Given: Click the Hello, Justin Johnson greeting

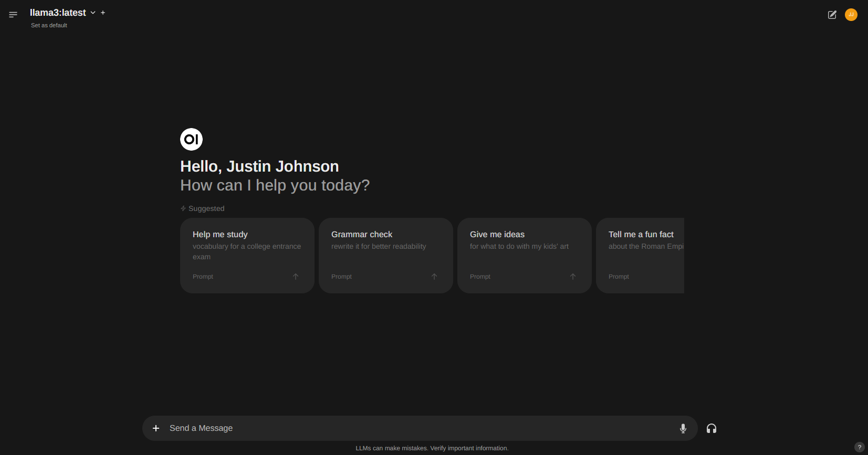Looking at the screenshot, I should (259, 166).
